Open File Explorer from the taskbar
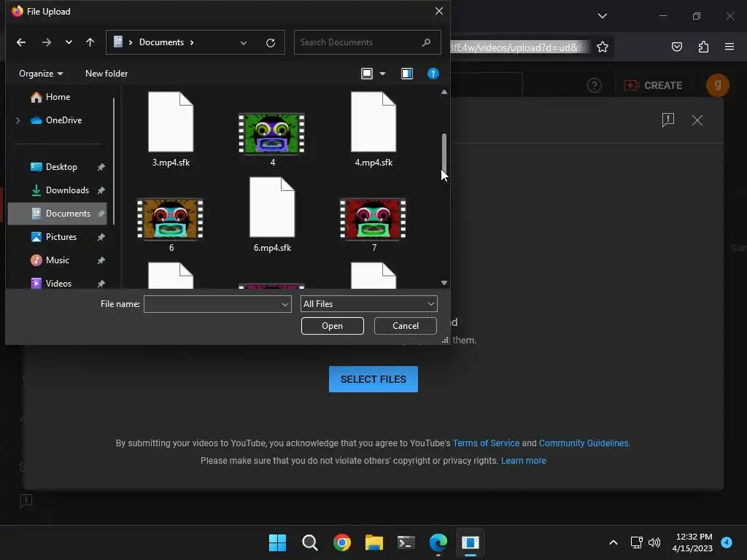This screenshot has width=747, height=560. point(374,542)
